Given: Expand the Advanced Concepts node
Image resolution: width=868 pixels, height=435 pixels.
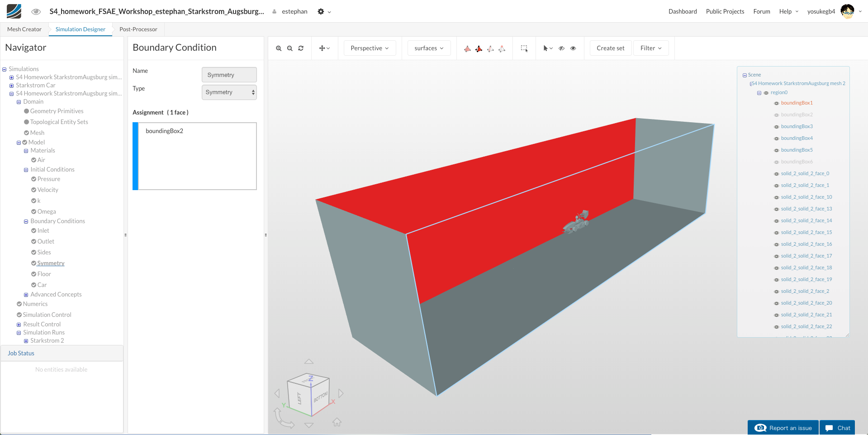Looking at the screenshot, I should point(26,295).
